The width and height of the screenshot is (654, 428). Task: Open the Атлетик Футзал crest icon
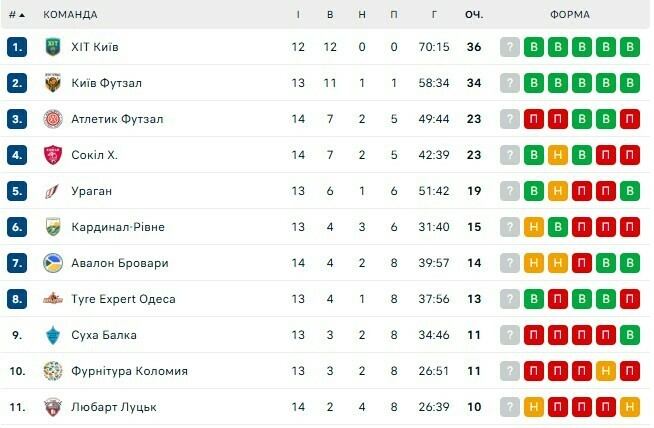coord(53,119)
